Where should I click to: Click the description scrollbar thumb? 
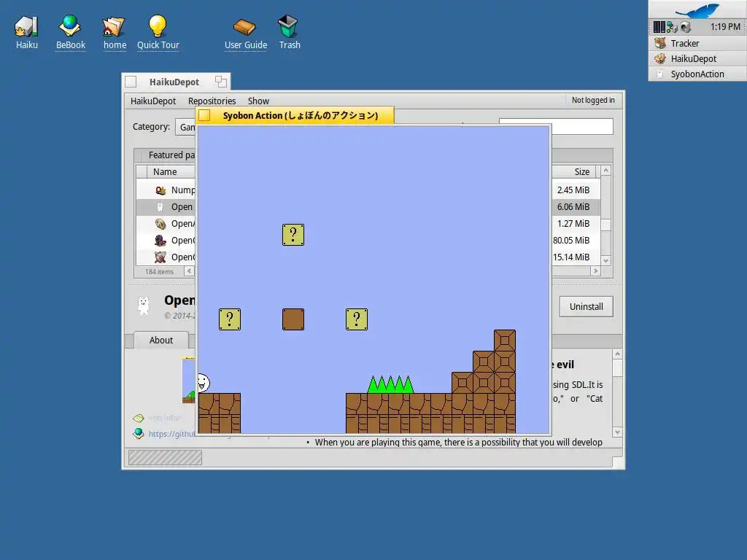(617, 367)
